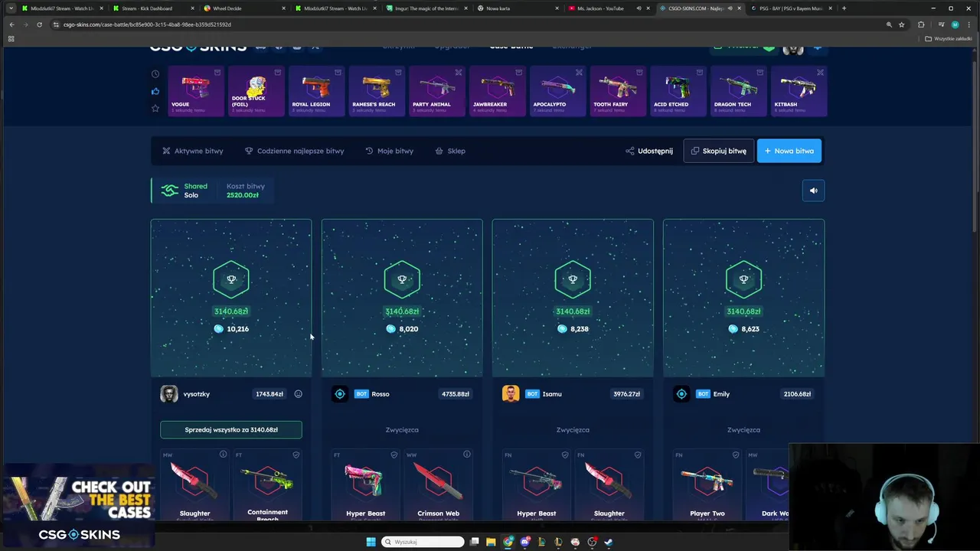
Task: Open Apocalypto drop card
Action: coord(558,91)
